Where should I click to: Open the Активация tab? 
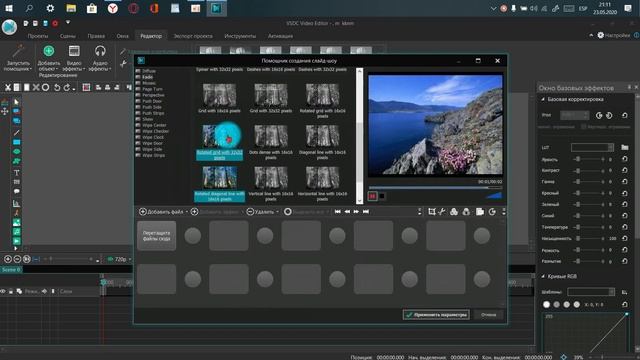coord(280,36)
